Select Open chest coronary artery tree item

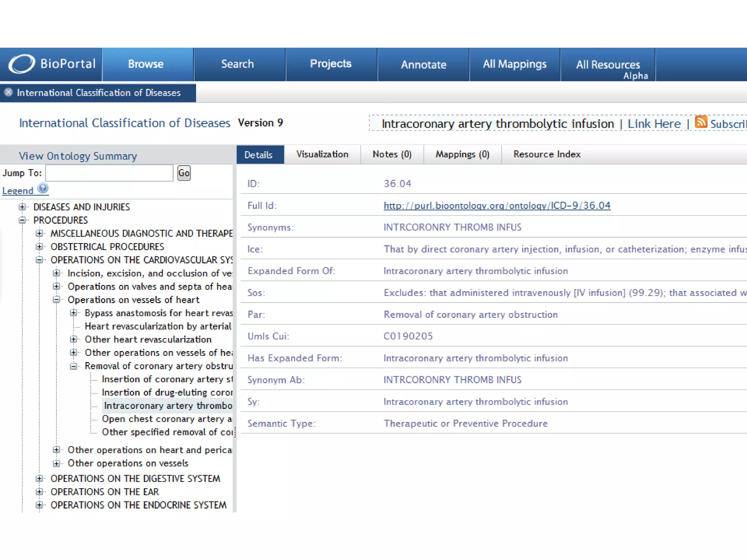tap(167, 419)
